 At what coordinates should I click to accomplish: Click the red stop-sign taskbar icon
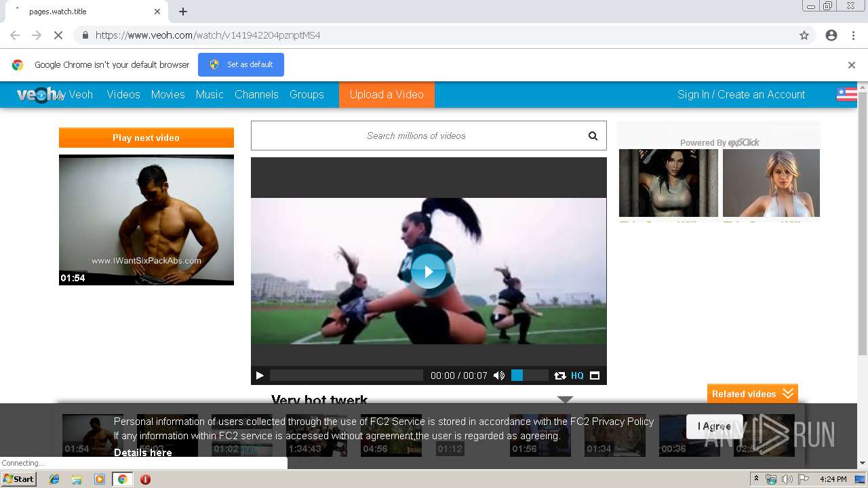[x=145, y=479]
